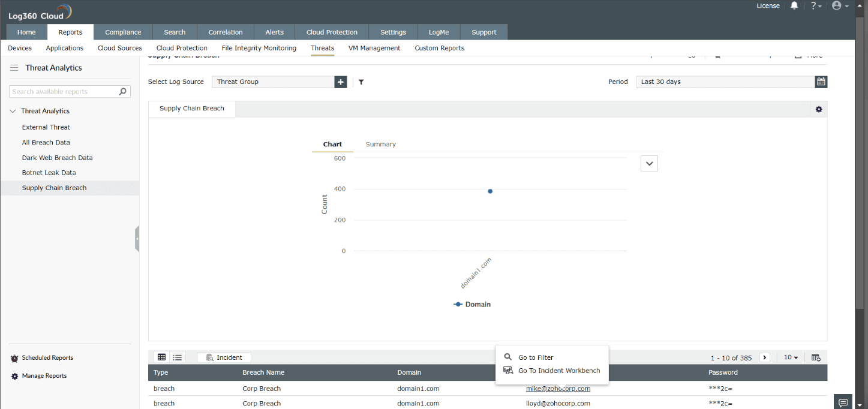Sort by the Type column header
Viewport: 868px width, 409px height.
coord(161,372)
